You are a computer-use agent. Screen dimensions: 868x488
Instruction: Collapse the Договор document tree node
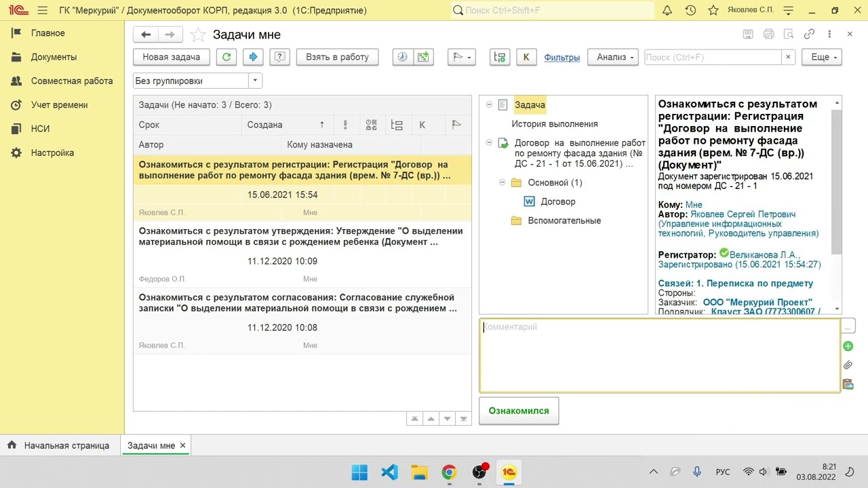pos(489,142)
